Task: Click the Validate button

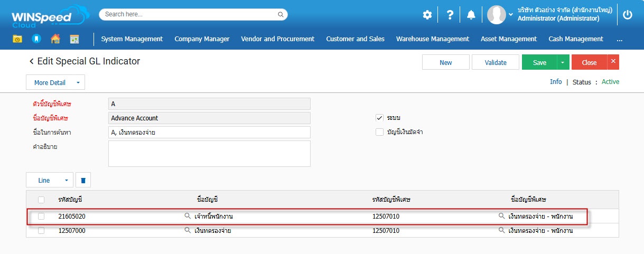Action: coord(496,62)
